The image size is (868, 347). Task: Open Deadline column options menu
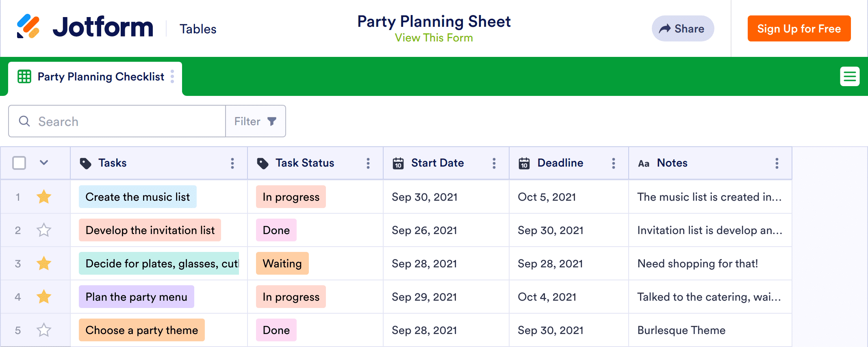614,163
